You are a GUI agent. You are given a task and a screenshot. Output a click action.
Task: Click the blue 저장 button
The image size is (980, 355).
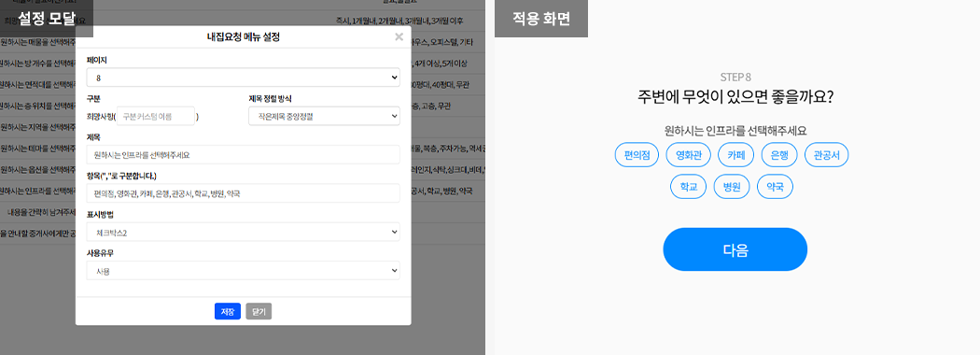point(228,311)
